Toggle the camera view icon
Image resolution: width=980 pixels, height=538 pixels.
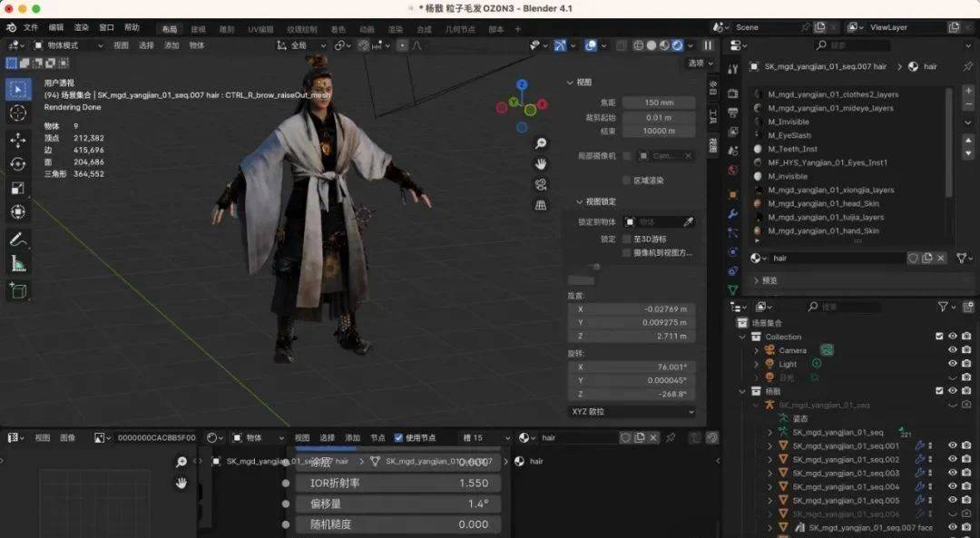[x=541, y=184]
